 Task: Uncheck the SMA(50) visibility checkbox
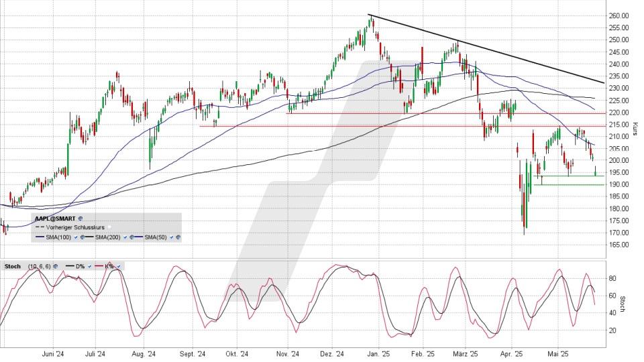tap(171, 237)
